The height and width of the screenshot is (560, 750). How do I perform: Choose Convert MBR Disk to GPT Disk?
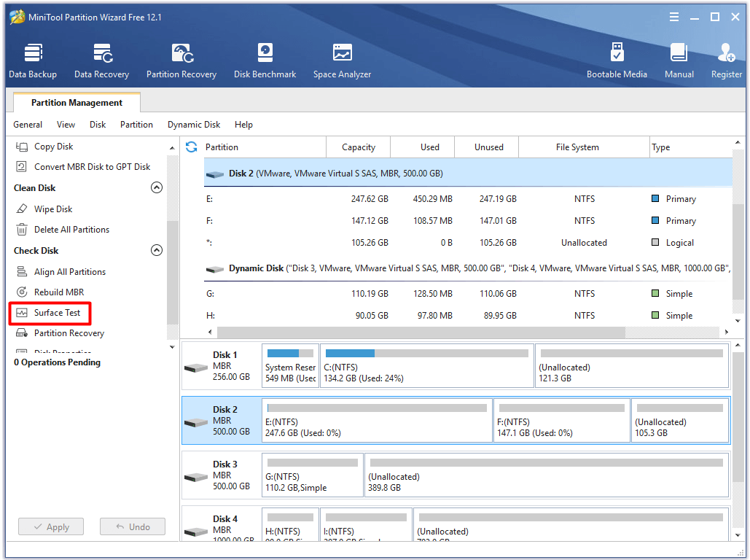[x=83, y=166]
